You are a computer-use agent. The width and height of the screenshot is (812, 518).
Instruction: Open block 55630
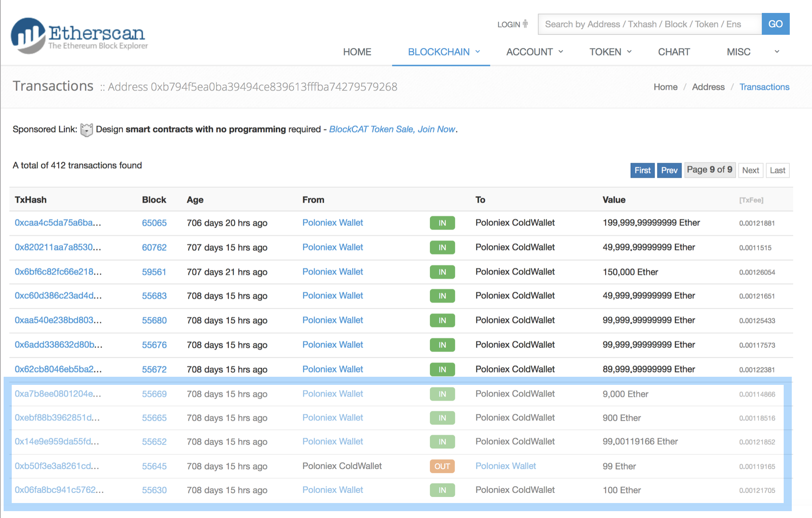[x=154, y=490]
